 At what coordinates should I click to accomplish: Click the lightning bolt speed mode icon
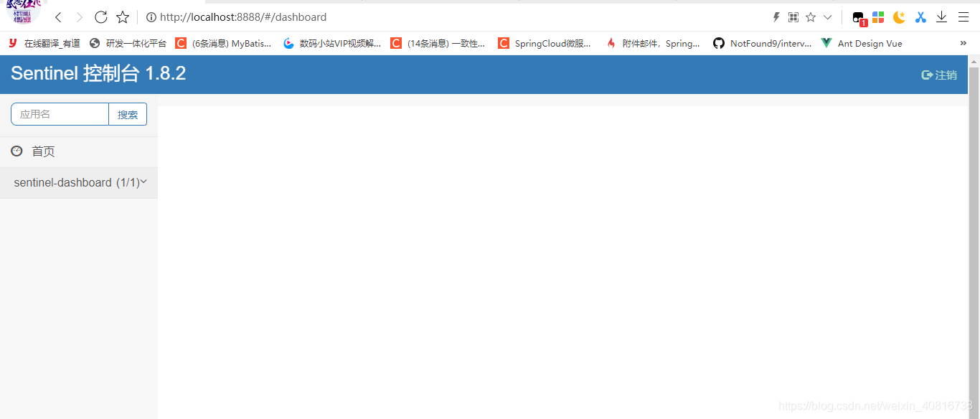(x=776, y=17)
